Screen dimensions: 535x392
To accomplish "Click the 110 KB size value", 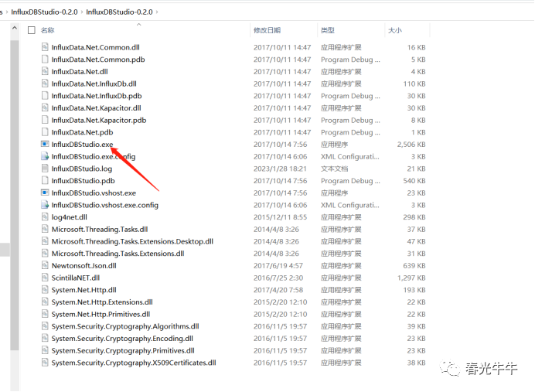I will (x=414, y=84).
